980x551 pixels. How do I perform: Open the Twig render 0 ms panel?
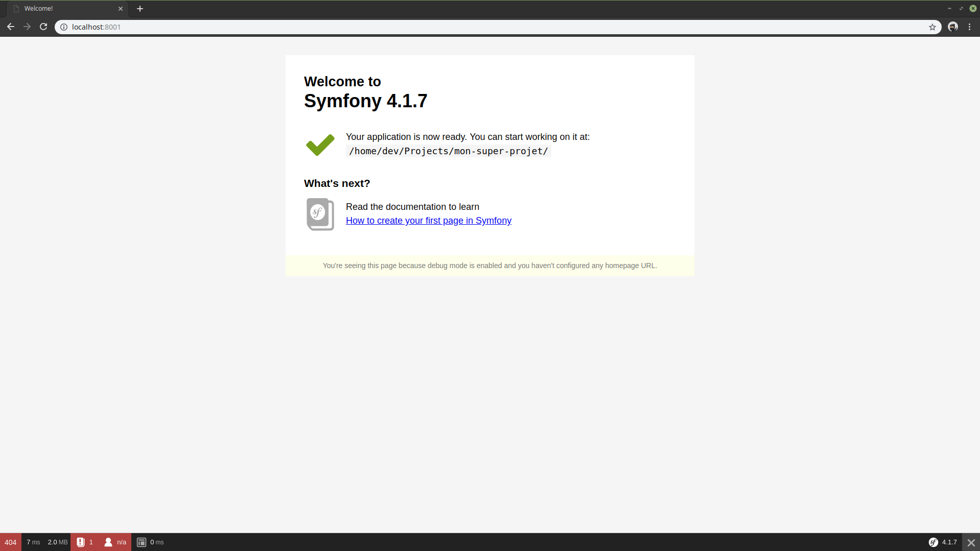(x=150, y=542)
